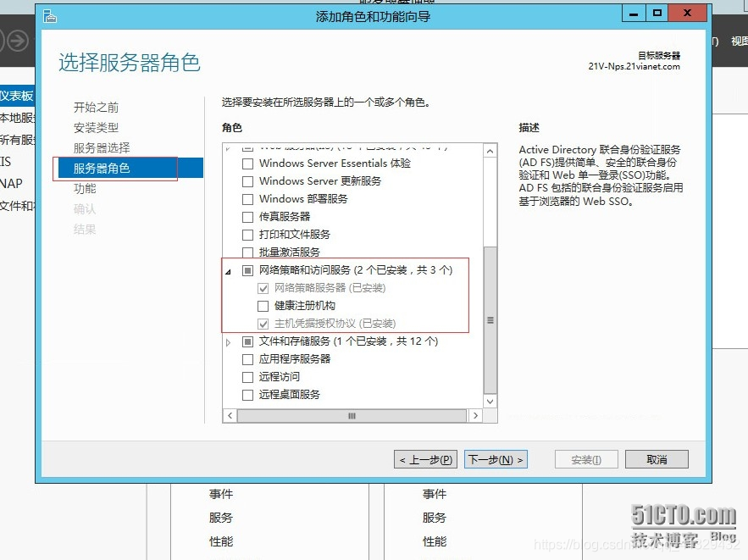This screenshot has height=560, width=748.
Task: Check Windows 部署服务 role
Action: pyautogui.click(x=247, y=199)
